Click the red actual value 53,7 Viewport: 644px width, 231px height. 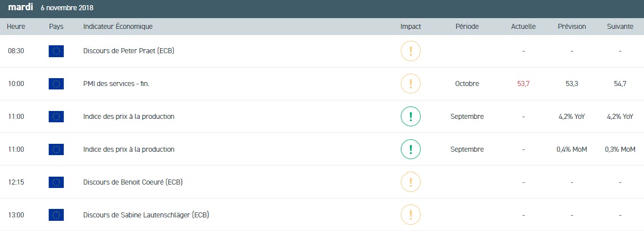click(x=524, y=84)
